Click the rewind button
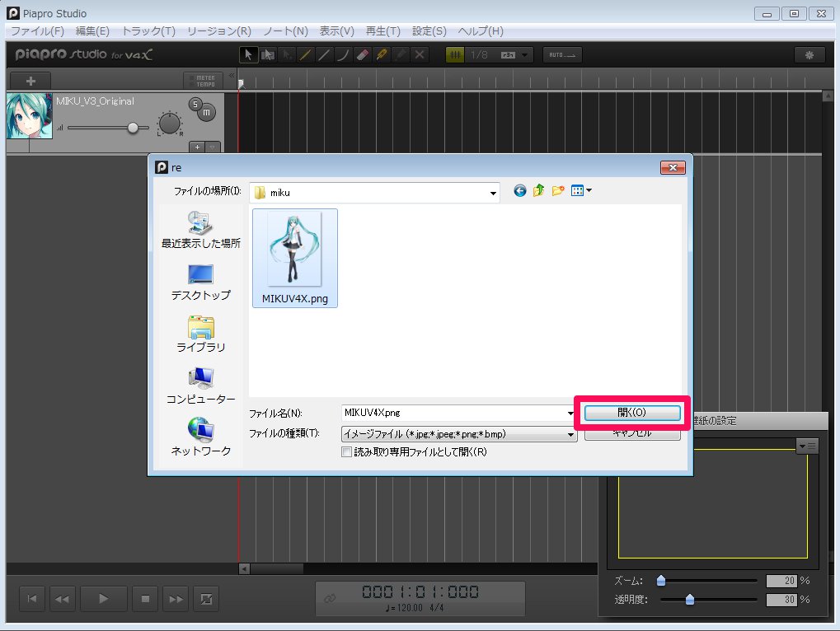The height and width of the screenshot is (631, 840). pyautogui.click(x=63, y=599)
